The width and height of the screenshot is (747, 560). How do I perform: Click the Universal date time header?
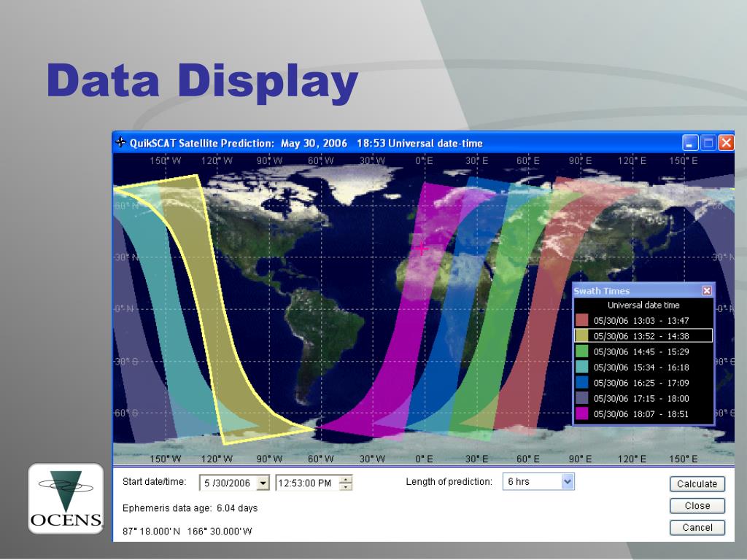643,305
